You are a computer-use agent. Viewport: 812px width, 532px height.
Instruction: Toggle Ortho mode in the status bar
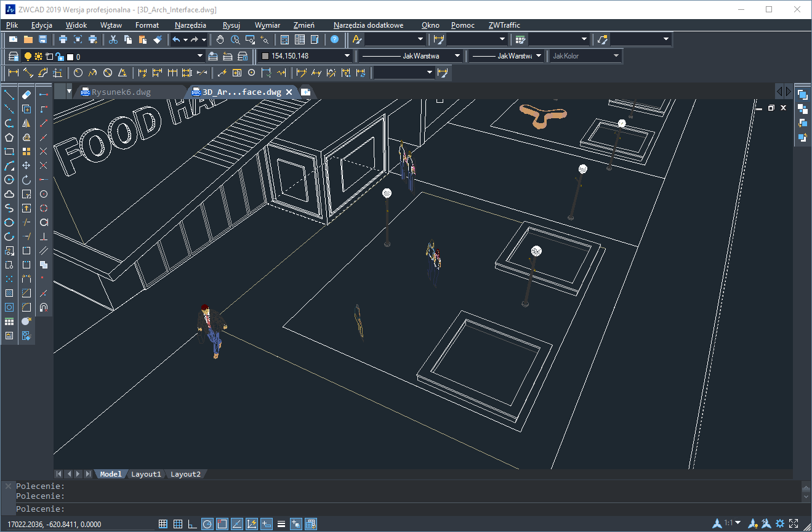pos(191,523)
